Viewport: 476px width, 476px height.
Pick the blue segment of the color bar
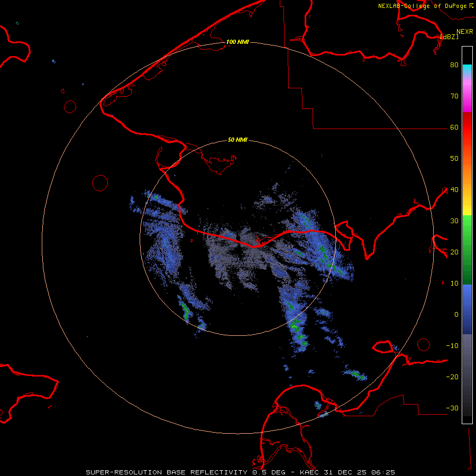(x=467, y=309)
